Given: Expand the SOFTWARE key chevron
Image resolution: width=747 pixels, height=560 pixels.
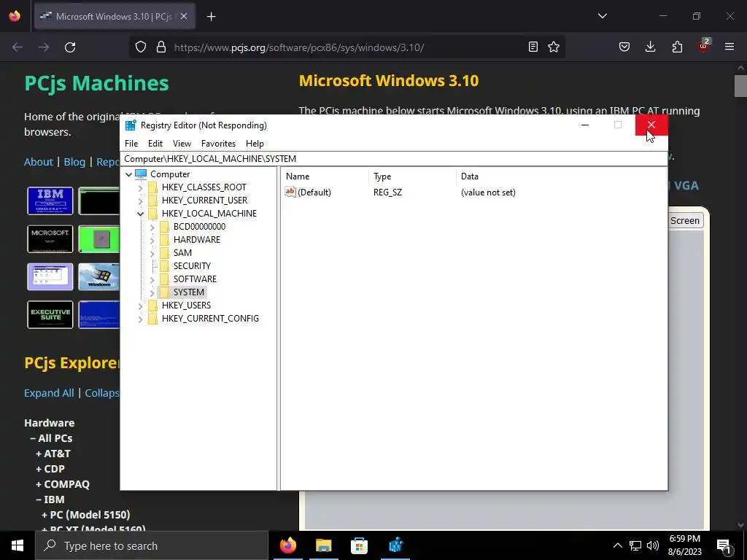Looking at the screenshot, I should pyautogui.click(x=152, y=279).
